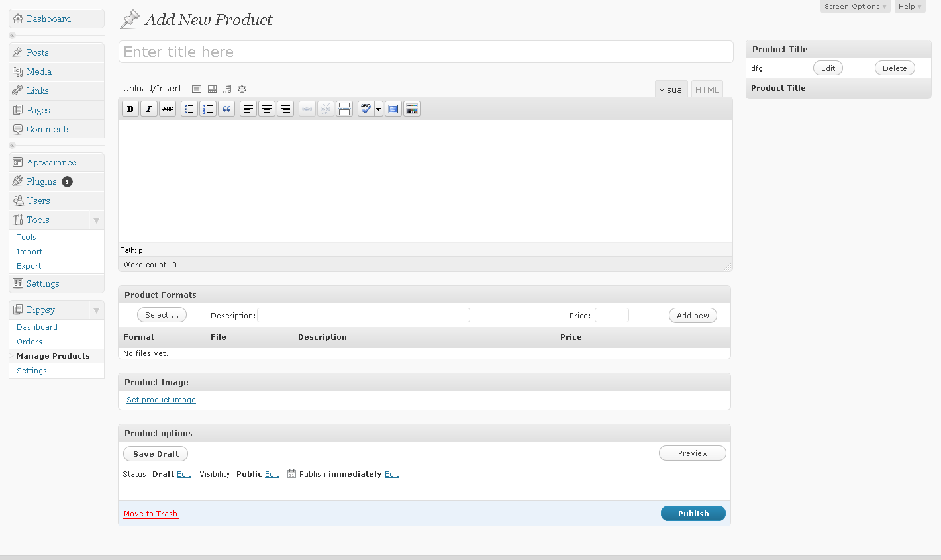Click the Select ... file button
Screen dimensions: 941x560
click(162, 315)
